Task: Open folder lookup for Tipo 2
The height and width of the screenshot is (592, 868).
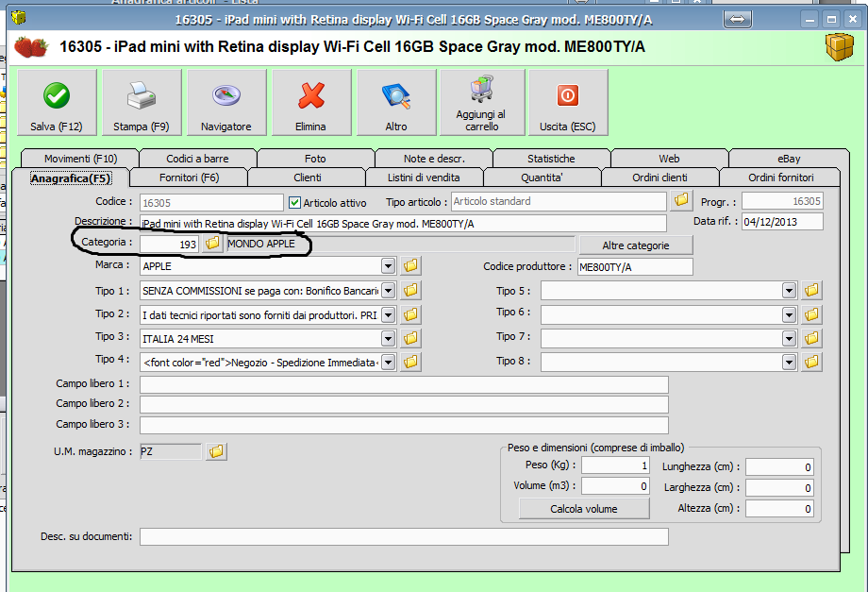Action: (410, 314)
